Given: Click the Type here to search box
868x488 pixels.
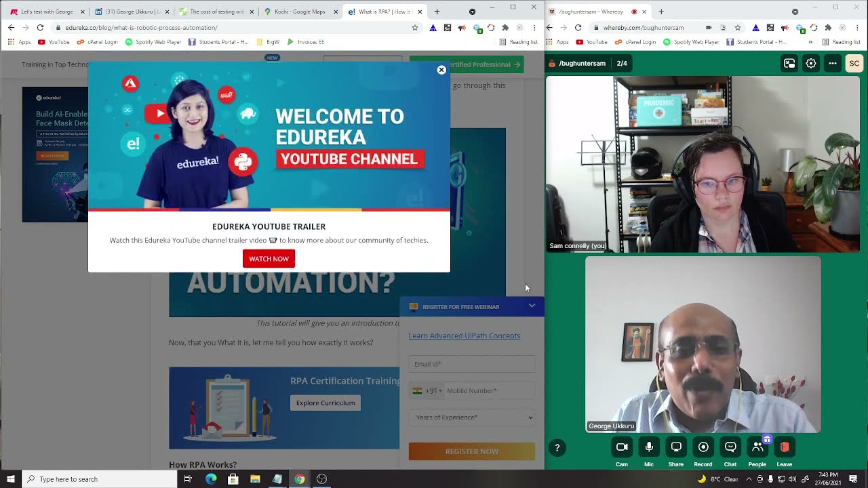Looking at the screenshot, I should click(99, 479).
